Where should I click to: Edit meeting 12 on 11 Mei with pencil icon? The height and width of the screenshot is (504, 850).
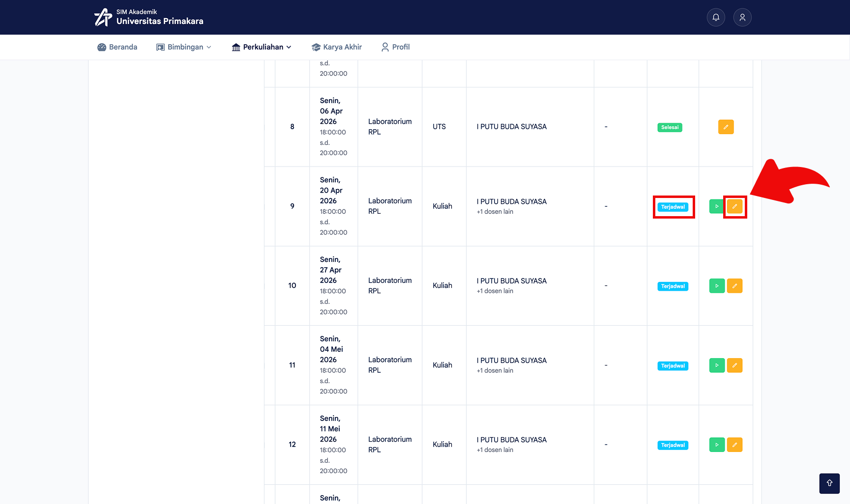tap(734, 445)
